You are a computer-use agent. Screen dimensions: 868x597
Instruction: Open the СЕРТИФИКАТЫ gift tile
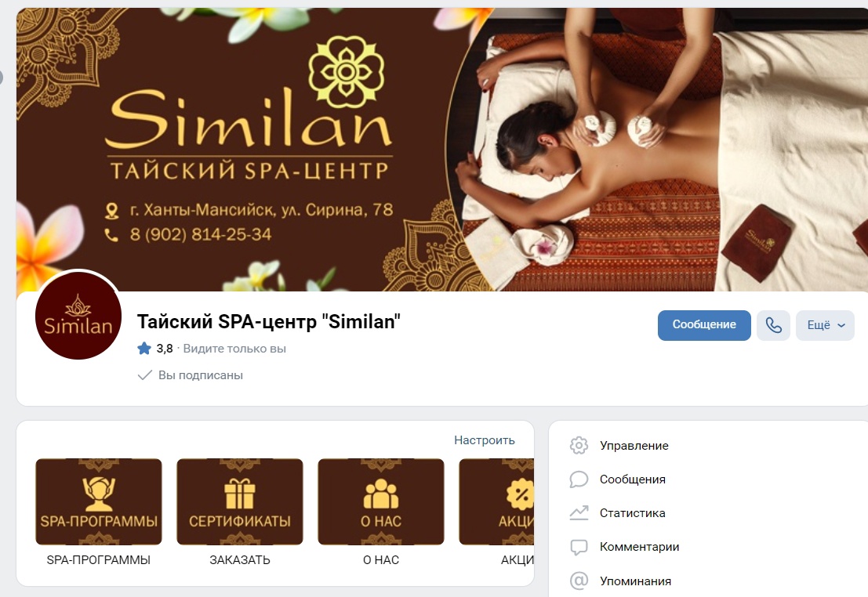coord(240,501)
